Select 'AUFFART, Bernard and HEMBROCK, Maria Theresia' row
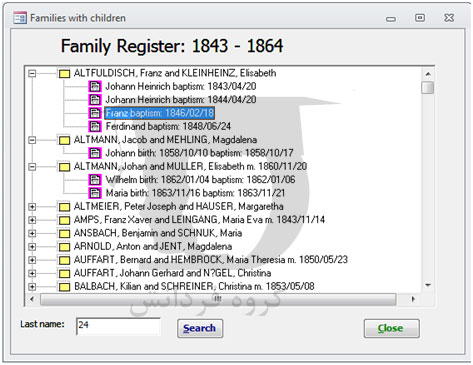 (x=211, y=260)
